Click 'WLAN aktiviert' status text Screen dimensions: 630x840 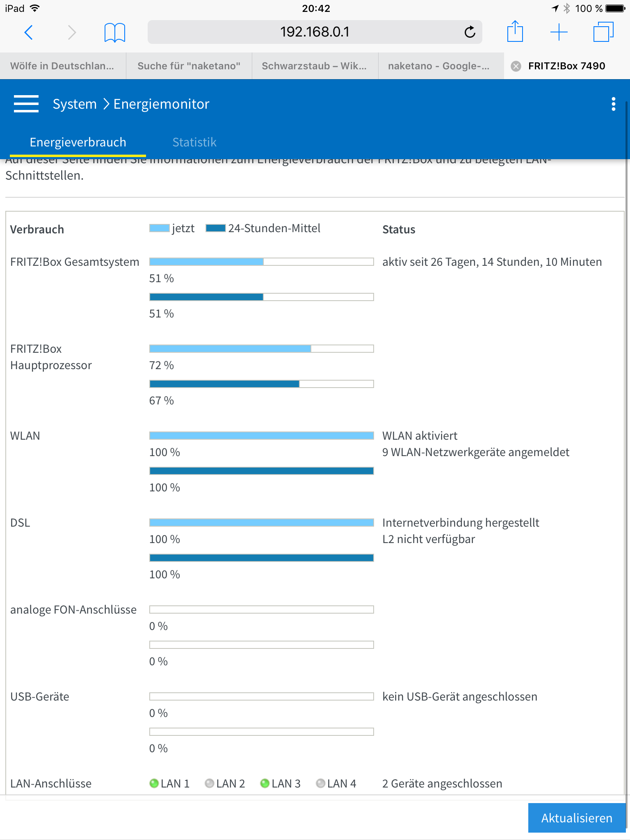coord(420,436)
